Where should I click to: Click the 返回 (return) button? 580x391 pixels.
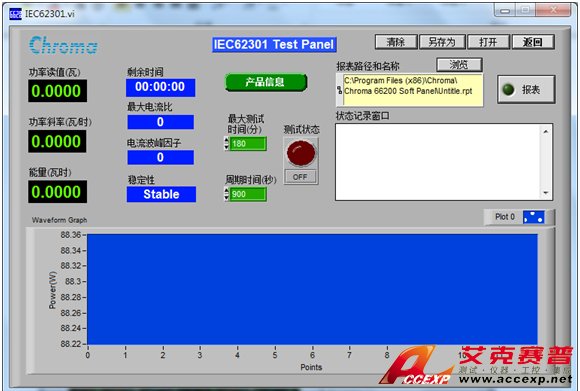[533, 42]
